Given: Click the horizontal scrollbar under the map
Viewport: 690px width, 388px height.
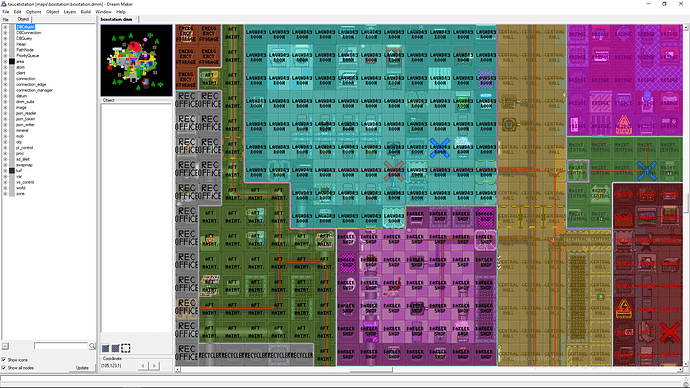Looking at the screenshot, I should point(429,370).
